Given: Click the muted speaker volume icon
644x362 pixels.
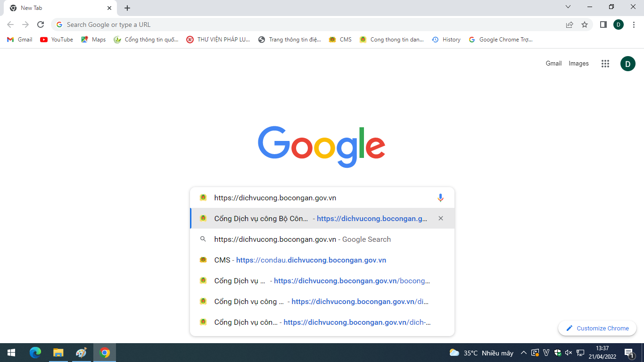Looking at the screenshot, I should click(x=569, y=353).
